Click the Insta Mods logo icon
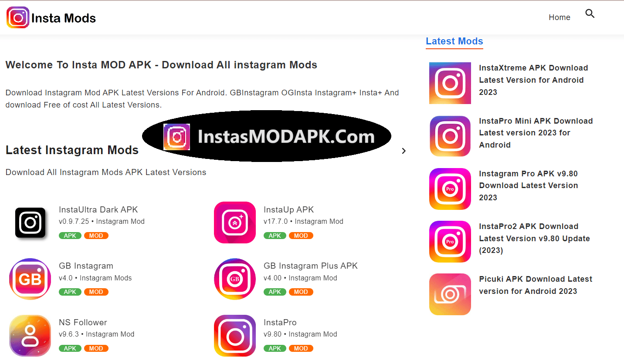Viewport: 624px width, 364px height. (x=18, y=18)
